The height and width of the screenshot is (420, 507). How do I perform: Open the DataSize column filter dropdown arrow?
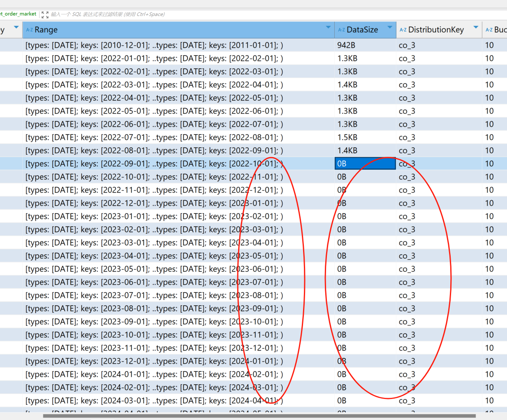(x=390, y=28)
